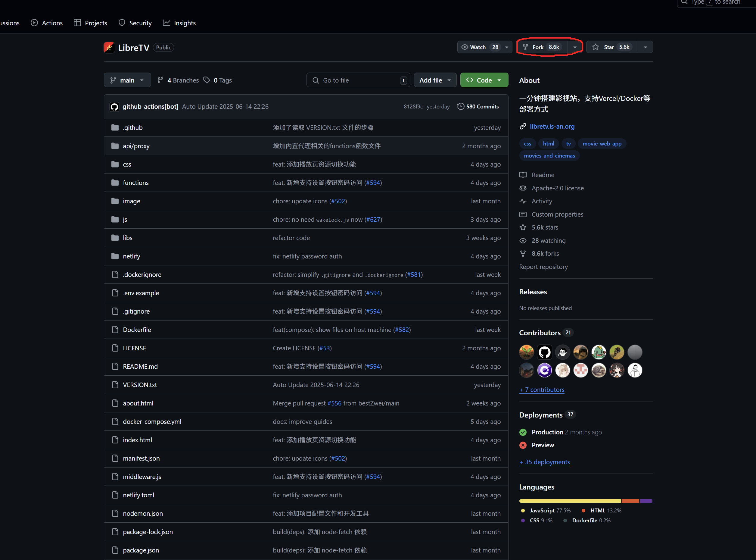The width and height of the screenshot is (756, 560).
Task: Click the .github folder icon
Action: [115, 127]
